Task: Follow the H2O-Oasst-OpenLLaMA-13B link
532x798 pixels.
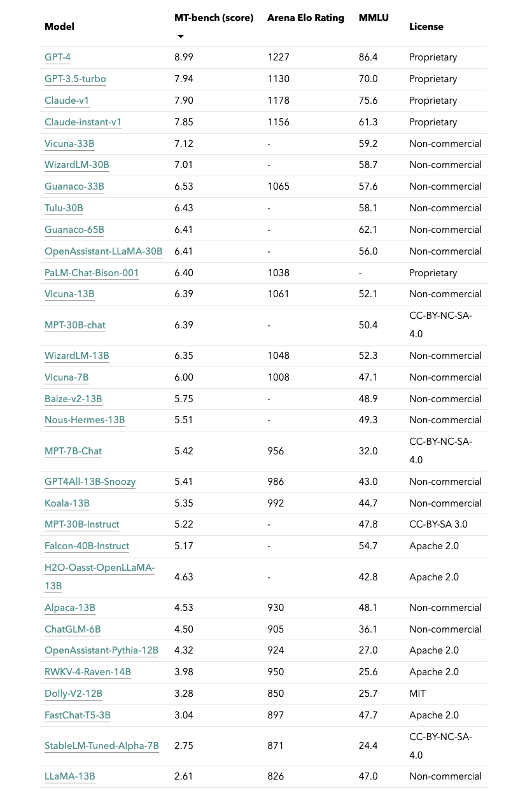Action: (x=99, y=577)
